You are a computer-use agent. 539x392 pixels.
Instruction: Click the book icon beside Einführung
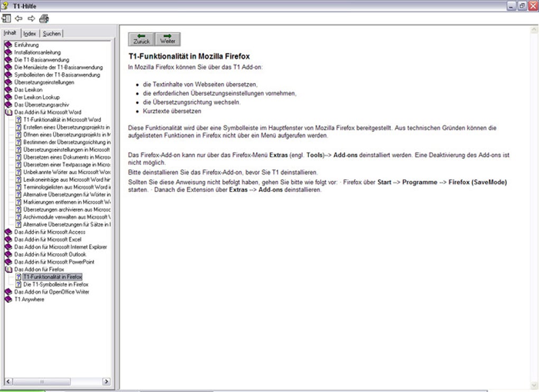(8, 45)
